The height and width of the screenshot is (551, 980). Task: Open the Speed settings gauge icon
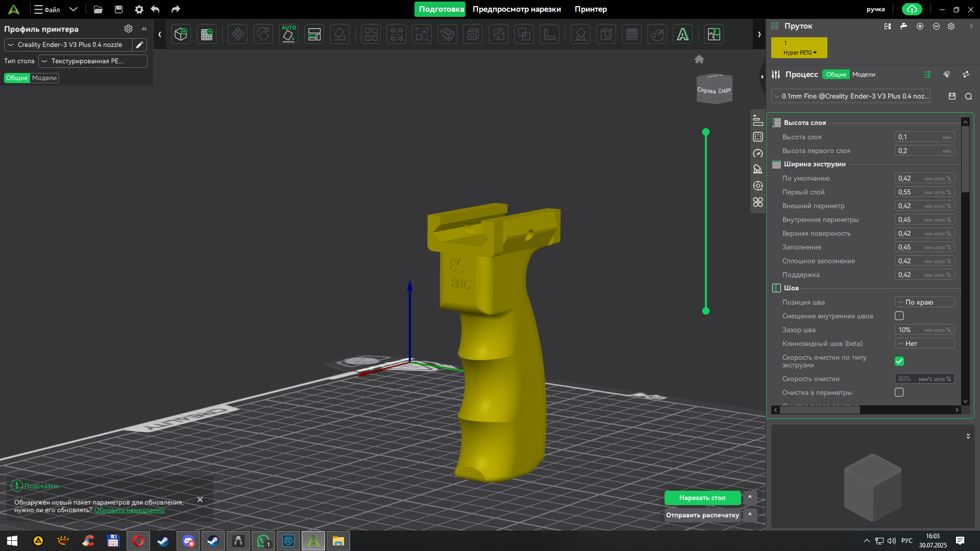(758, 153)
